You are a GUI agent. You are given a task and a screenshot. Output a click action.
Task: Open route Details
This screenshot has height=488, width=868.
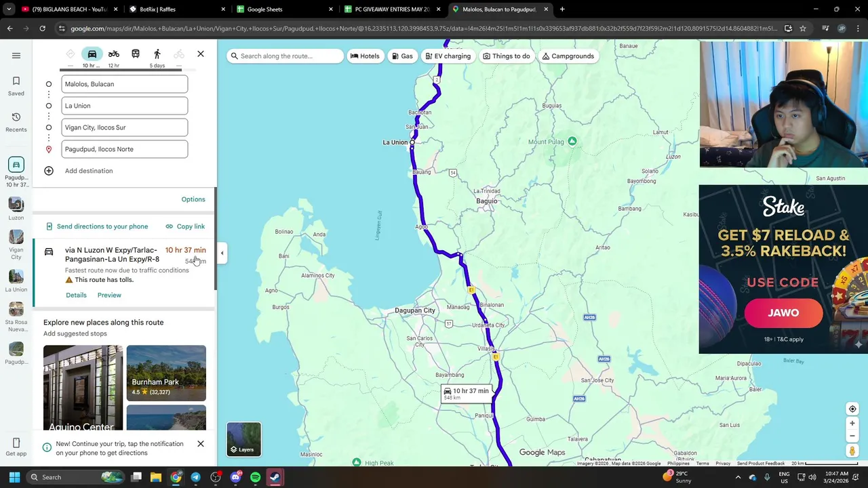click(76, 295)
